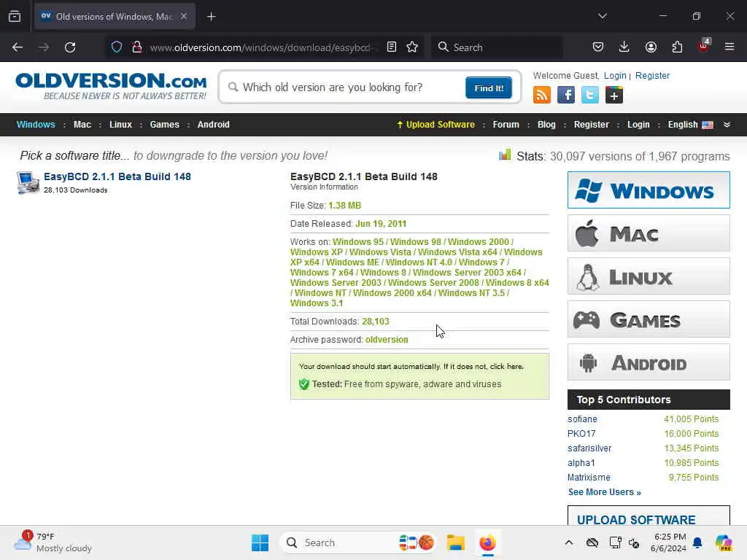Toggle reader view icon
Screen dimensions: 747x560
click(392, 47)
